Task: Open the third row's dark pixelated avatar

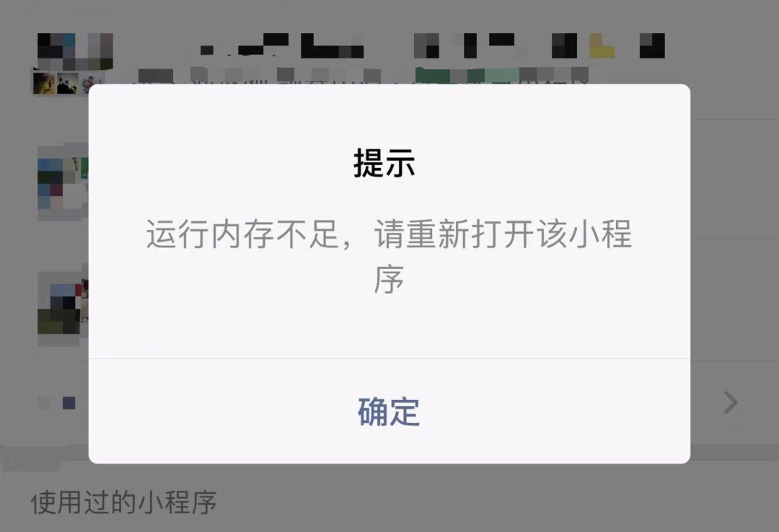Action: 63,307
